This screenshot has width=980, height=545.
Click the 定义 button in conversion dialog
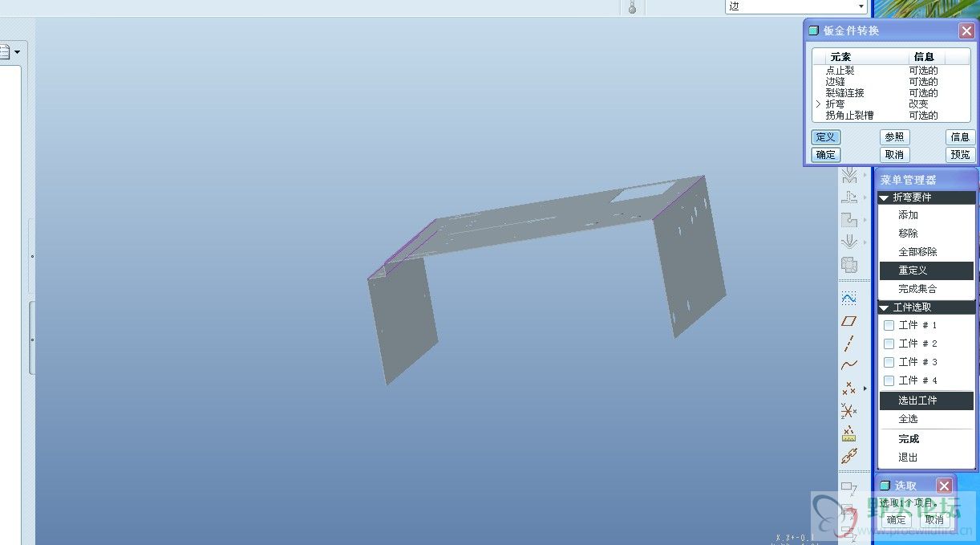[825, 137]
